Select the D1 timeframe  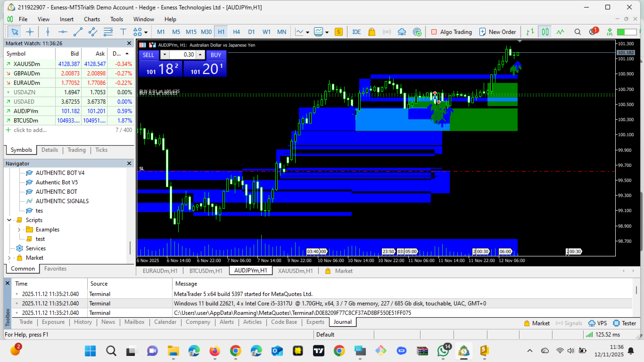[x=251, y=32]
